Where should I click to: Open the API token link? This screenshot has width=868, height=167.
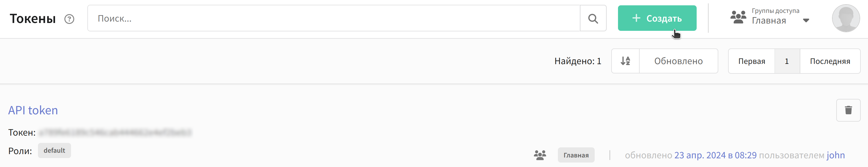33,110
